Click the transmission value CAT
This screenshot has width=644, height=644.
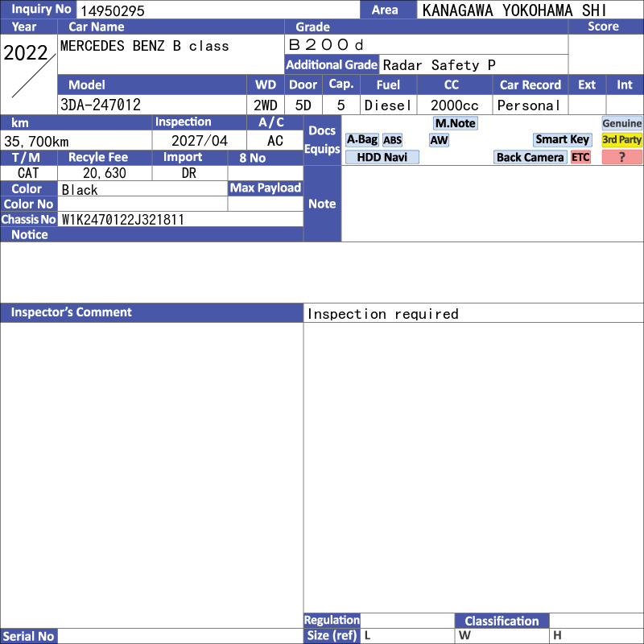pos(28,173)
